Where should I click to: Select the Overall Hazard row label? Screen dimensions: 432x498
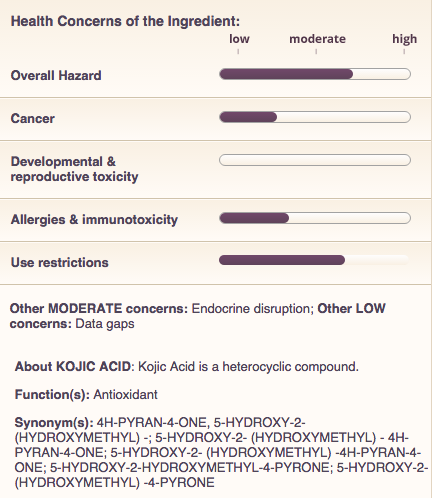pyautogui.click(x=56, y=75)
